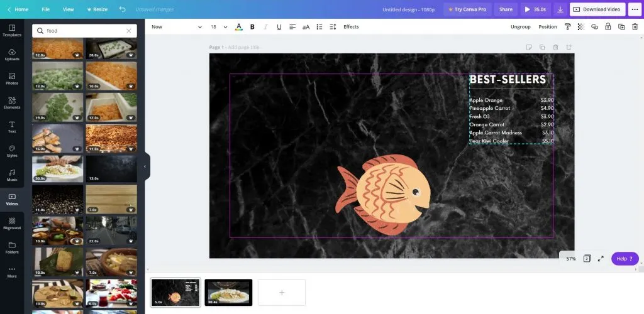Viewport: 644px width, 314px height.
Task: Delete Page 1 icon above canvas
Action: pyautogui.click(x=555, y=47)
